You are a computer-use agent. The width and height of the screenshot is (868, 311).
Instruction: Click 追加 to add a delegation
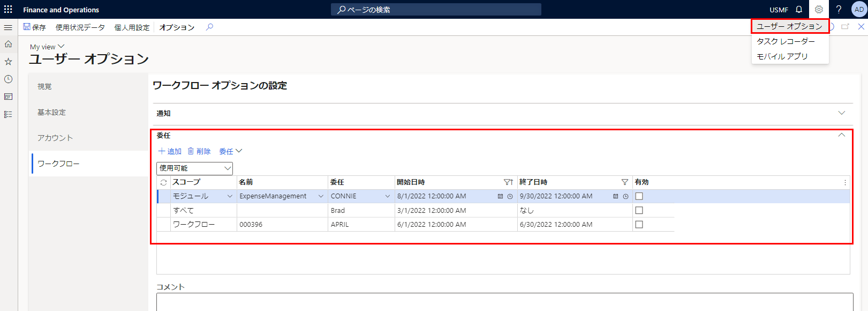click(170, 151)
